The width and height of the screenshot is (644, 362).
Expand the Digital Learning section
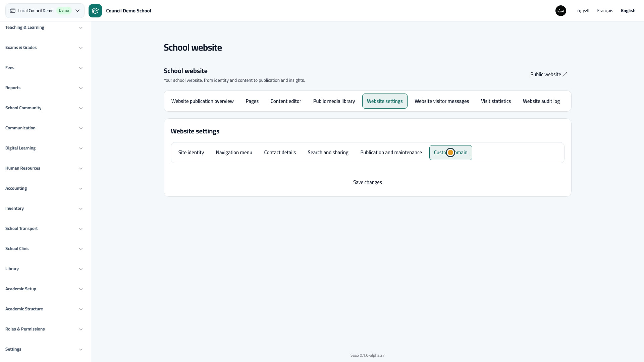[x=44, y=148]
